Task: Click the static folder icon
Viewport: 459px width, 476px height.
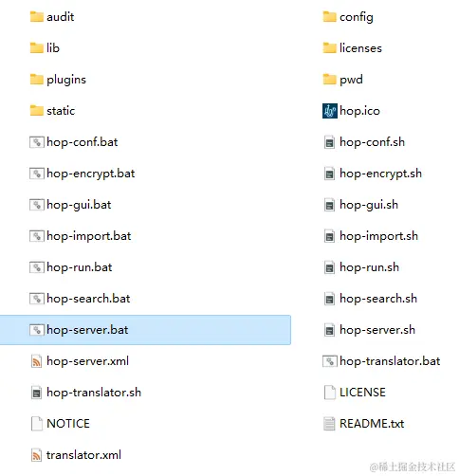Action: [37, 111]
